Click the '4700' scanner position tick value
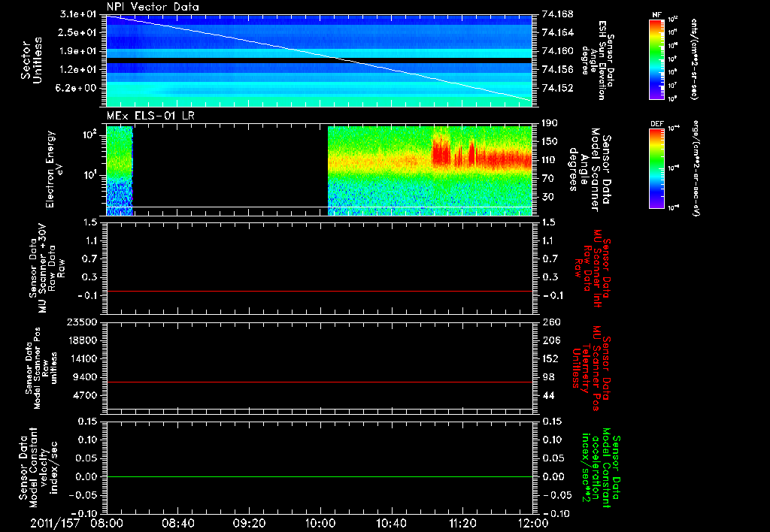This screenshot has width=770, height=532. pyautogui.click(x=84, y=395)
